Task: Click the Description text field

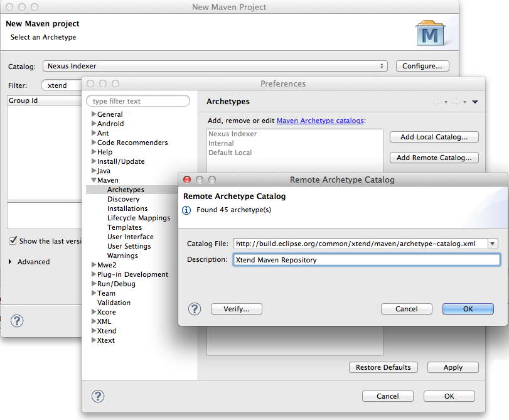Action: 366,260
